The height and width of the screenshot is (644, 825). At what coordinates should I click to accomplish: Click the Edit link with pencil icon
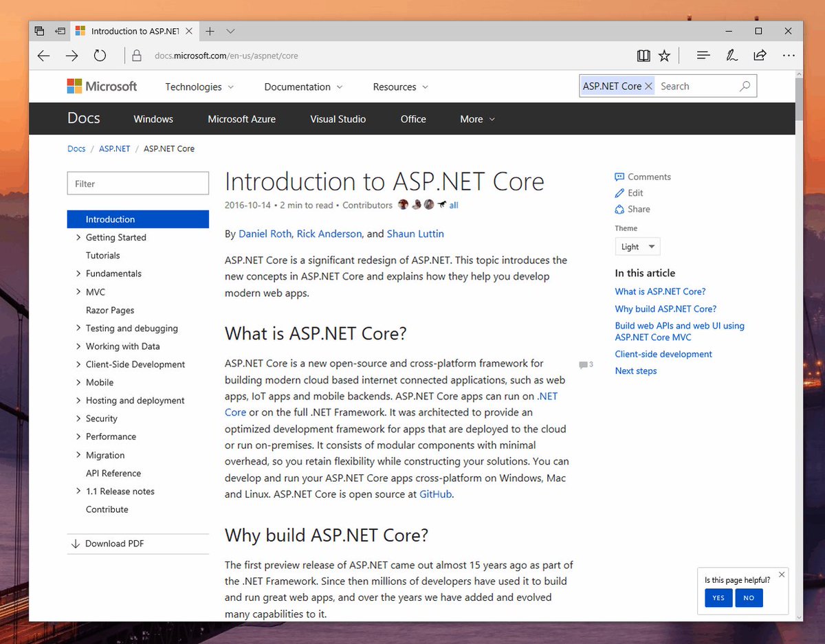(629, 193)
